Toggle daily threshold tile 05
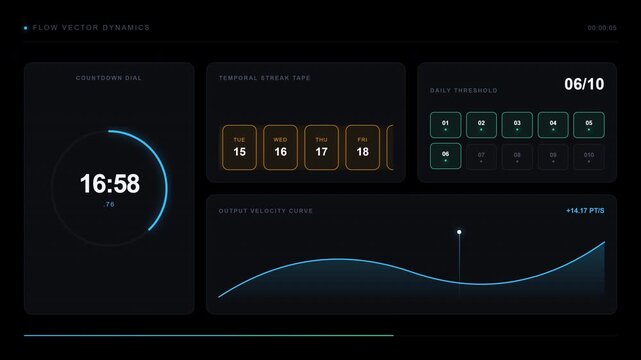The height and width of the screenshot is (360, 641). click(x=589, y=125)
